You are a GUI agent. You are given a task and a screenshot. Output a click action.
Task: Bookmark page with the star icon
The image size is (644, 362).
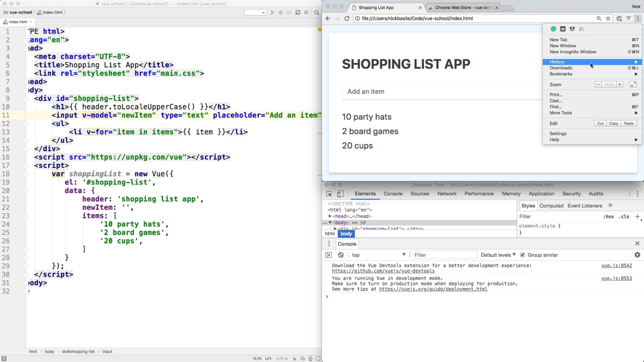pos(608,19)
